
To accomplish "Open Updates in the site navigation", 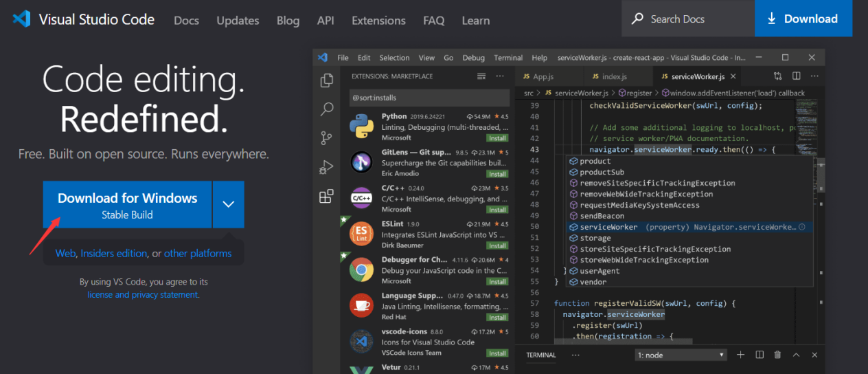I will [238, 21].
